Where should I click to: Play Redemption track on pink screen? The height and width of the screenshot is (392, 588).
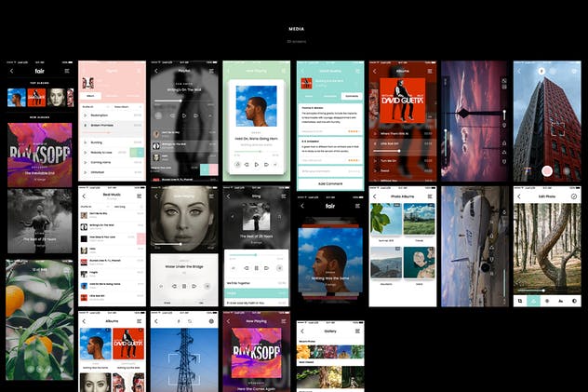85,115
